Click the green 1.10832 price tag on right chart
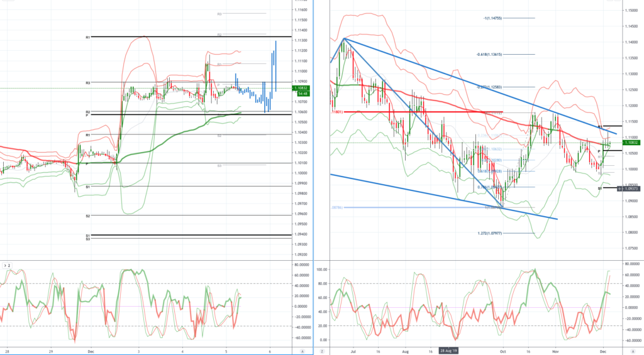 (x=631, y=143)
